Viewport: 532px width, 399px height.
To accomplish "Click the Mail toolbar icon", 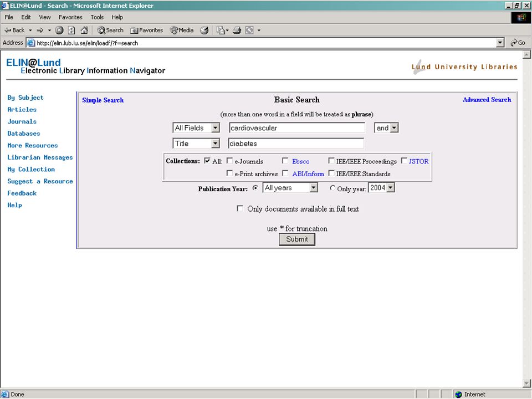I will tap(221, 30).
